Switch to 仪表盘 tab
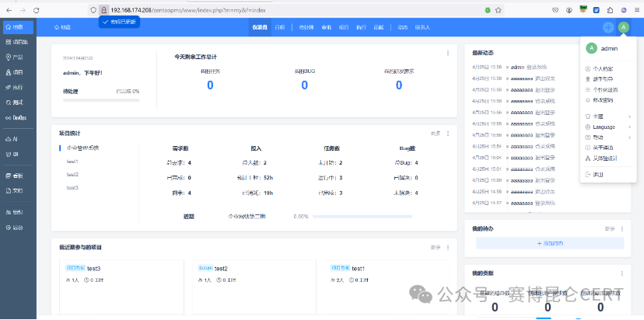Screen dimensions: 644x320 click(x=260, y=27)
